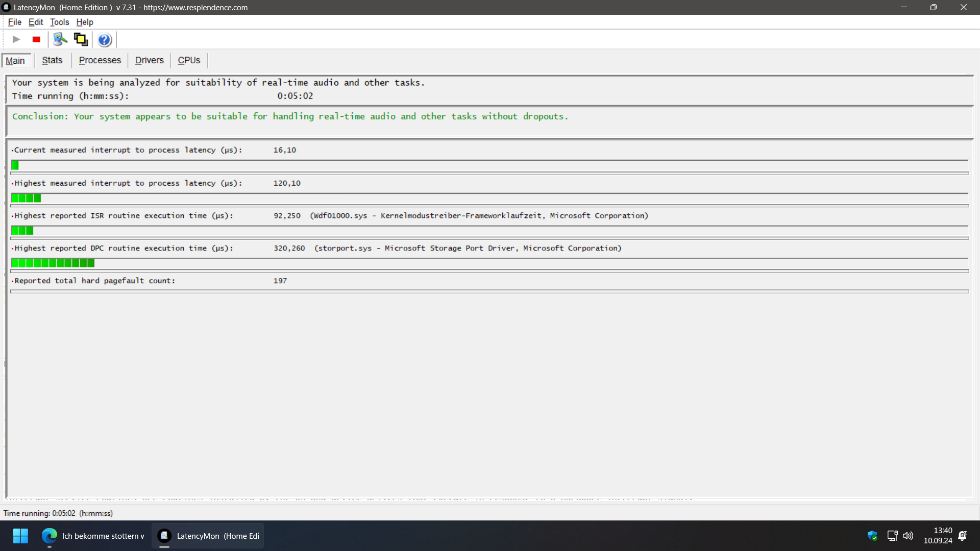Open the Tools menu
Image resolution: width=980 pixels, height=551 pixels.
coord(59,22)
